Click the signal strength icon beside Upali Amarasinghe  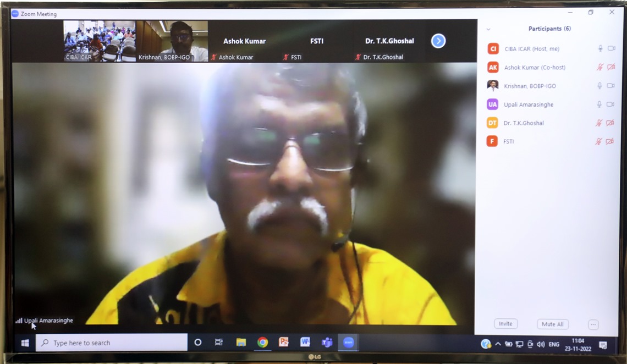tap(19, 321)
